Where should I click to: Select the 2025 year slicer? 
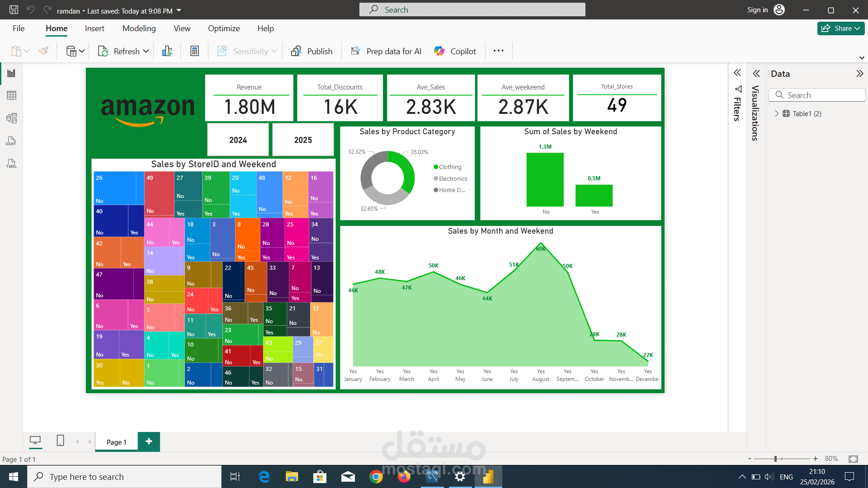tap(303, 140)
